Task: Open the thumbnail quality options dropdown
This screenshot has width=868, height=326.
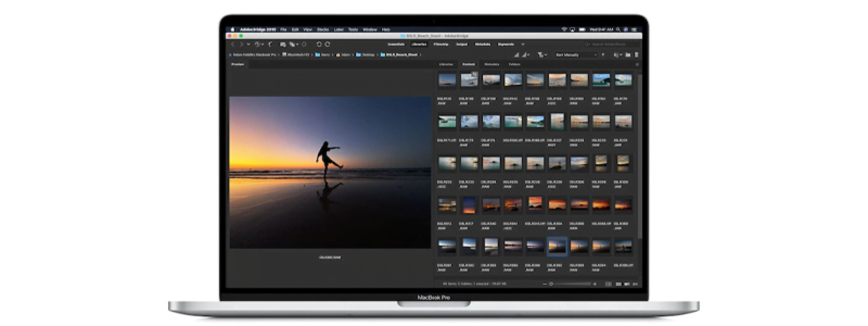Action: point(526,55)
